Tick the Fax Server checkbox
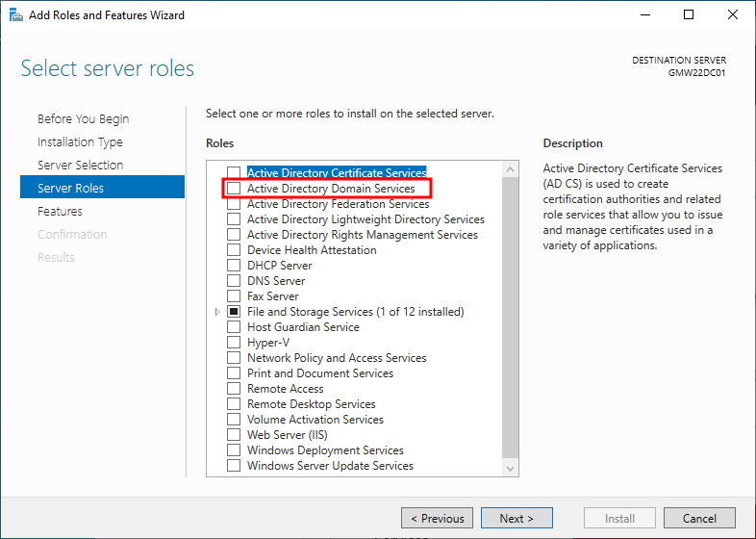This screenshot has width=756, height=539. click(x=234, y=296)
